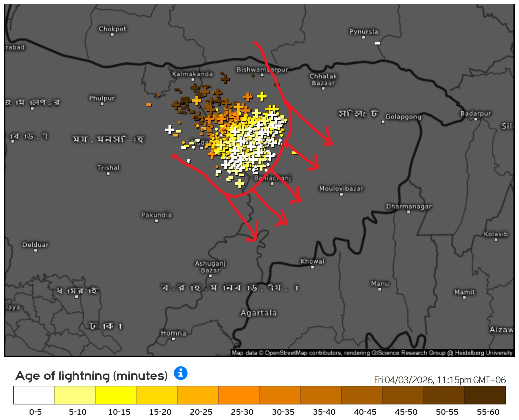The image size is (519, 420).
Task: Click the 40-45 minutes brown swatch
Action: click(361, 395)
